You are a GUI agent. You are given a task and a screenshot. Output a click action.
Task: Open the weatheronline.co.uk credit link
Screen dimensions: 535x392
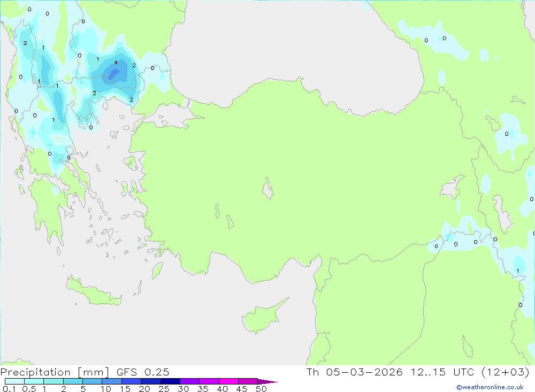pos(490,387)
